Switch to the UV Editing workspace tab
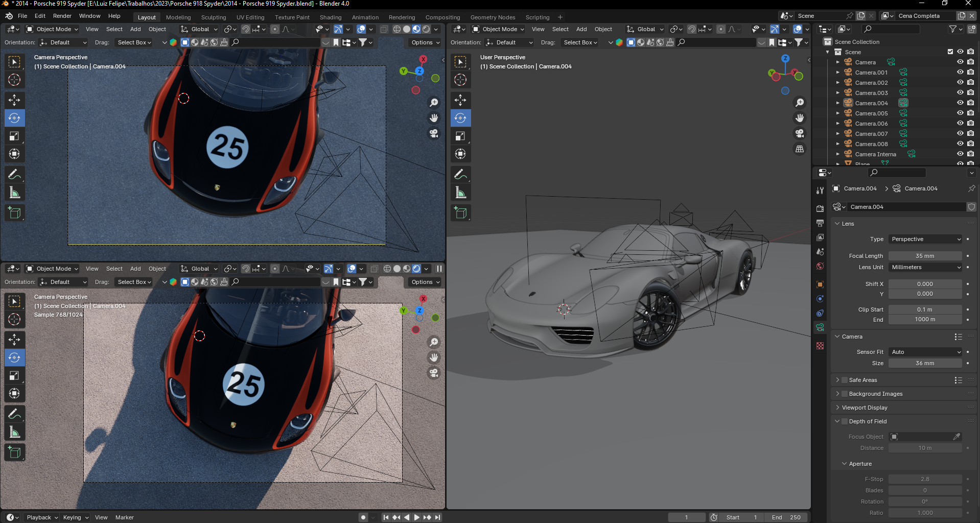This screenshot has height=523, width=980. (x=250, y=17)
